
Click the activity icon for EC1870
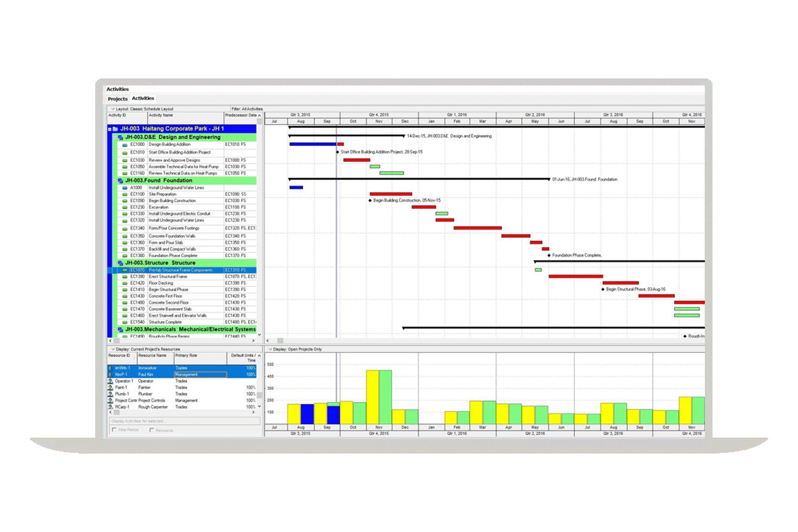[x=125, y=270]
